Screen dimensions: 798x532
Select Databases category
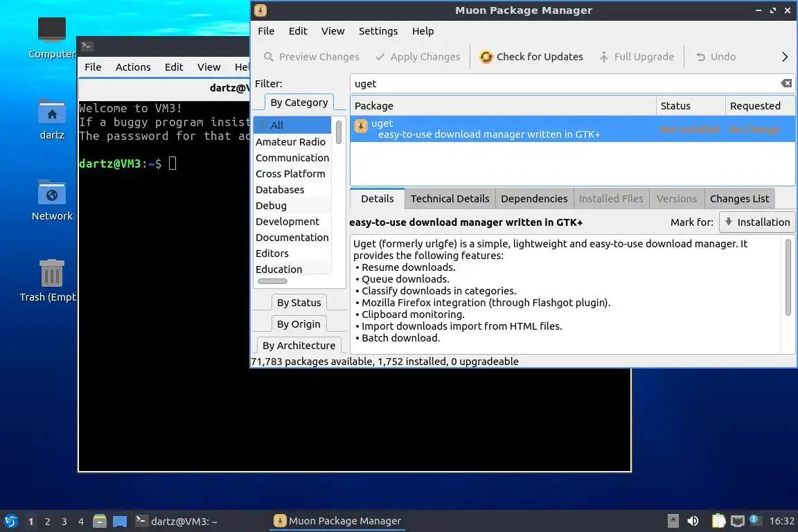tap(292, 189)
